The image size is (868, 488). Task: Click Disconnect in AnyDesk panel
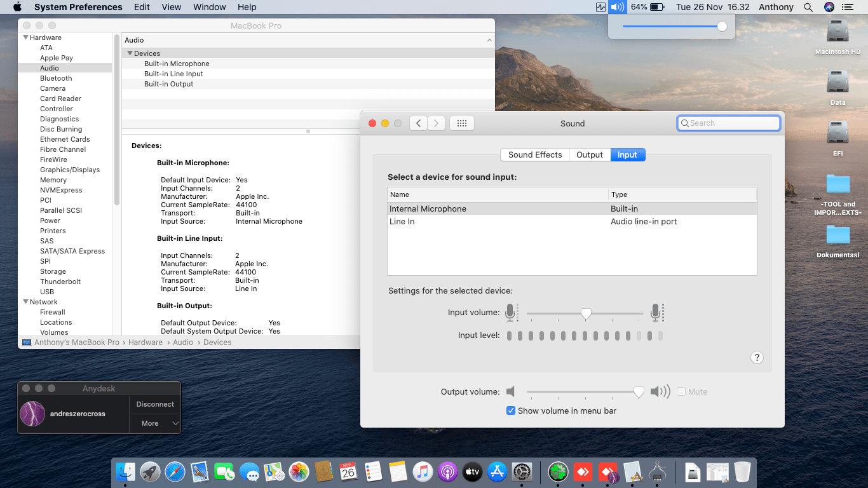[155, 404]
